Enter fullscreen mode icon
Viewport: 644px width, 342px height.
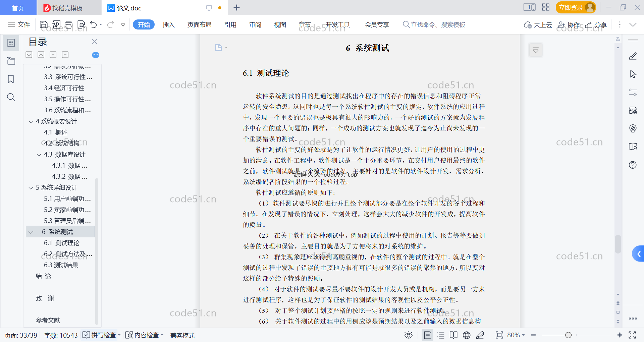coord(632,335)
